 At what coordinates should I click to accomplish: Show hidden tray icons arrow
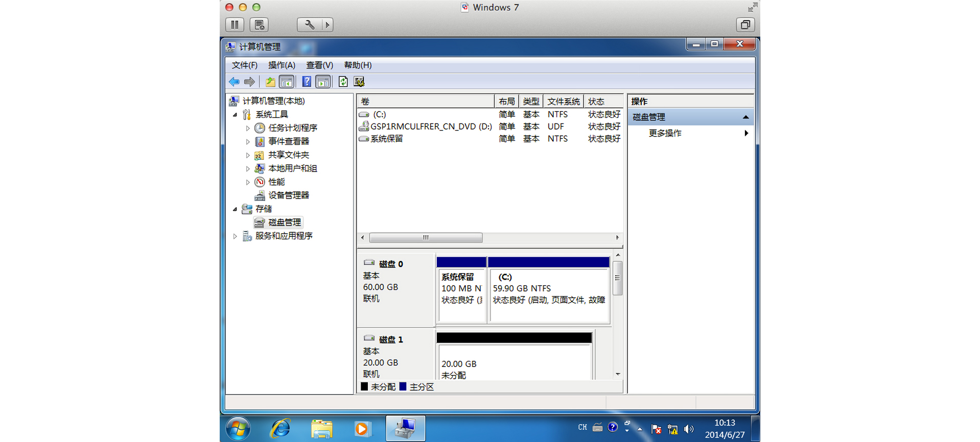point(640,429)
